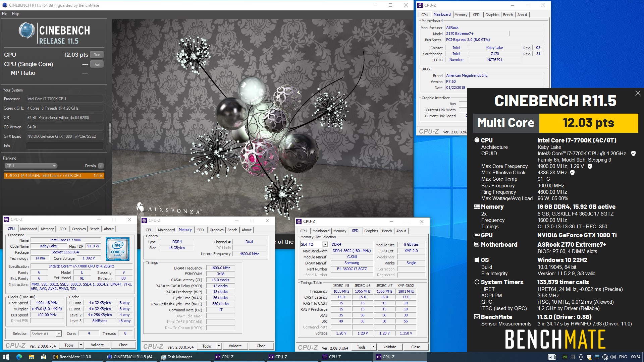Click Z170 Extreme7+ model field
Screen dimensions: 644x362
[477, 34]
